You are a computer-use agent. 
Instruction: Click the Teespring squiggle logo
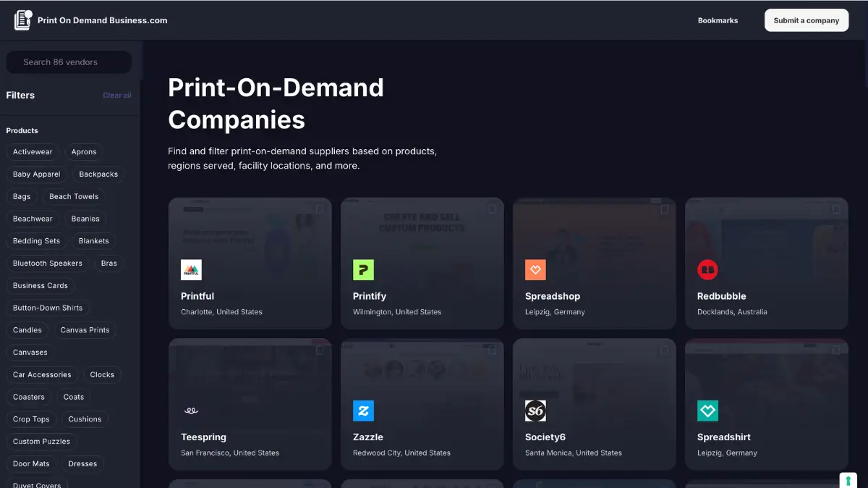190,409
